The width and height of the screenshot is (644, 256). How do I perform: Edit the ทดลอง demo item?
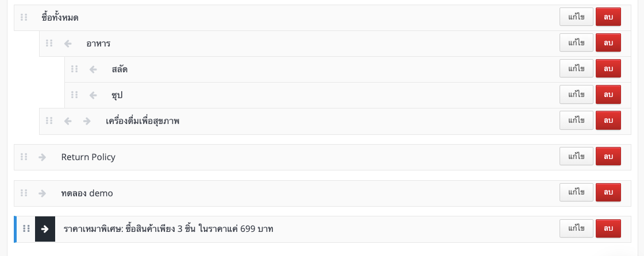click(x=576, y=192)
